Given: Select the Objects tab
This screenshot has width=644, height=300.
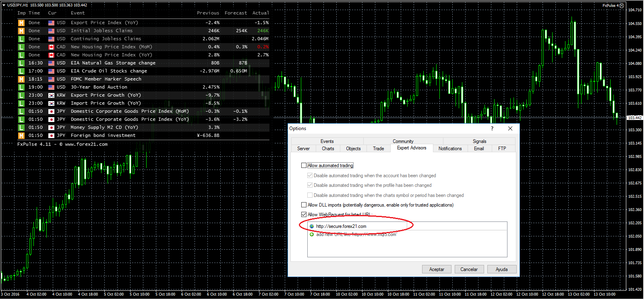Looking at the screenshot, I should coord(353,149).
